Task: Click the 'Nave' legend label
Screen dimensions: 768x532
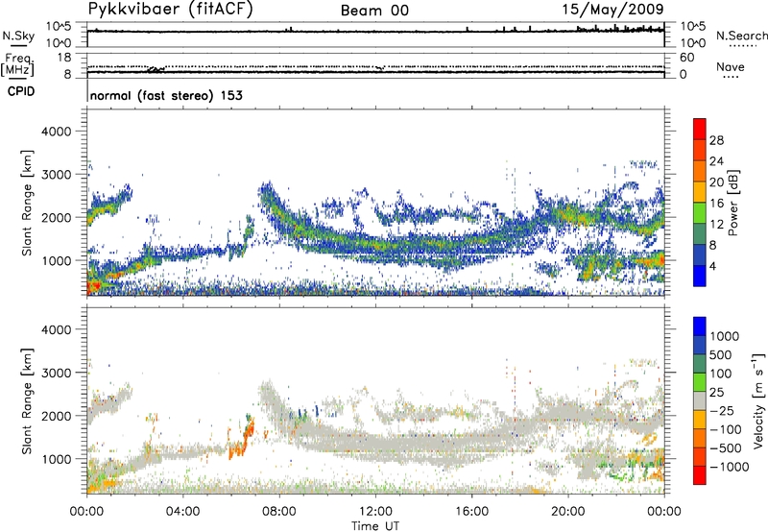Action: tap(731, 67)
